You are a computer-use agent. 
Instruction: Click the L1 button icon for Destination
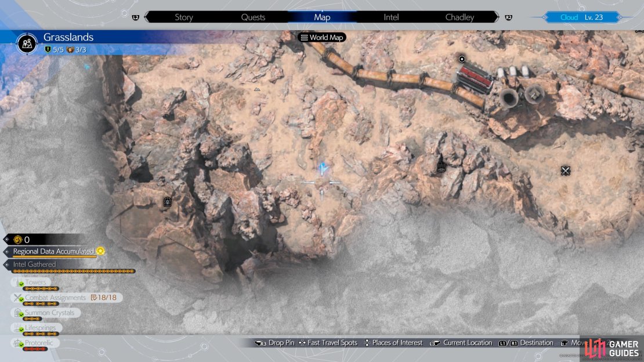click(502, 343)
